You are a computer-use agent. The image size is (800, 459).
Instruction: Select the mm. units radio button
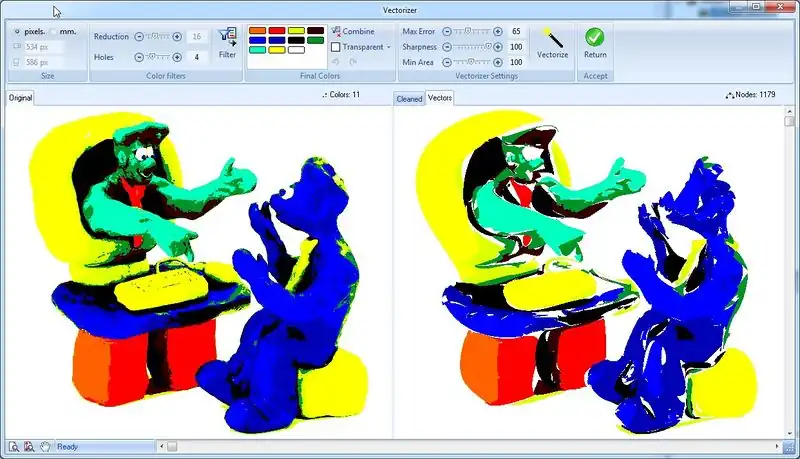[x=53, y=31]
